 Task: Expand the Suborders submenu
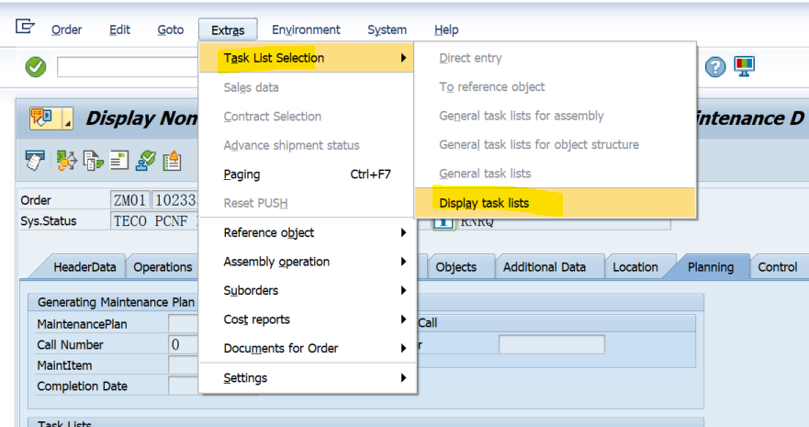(306, 290)
